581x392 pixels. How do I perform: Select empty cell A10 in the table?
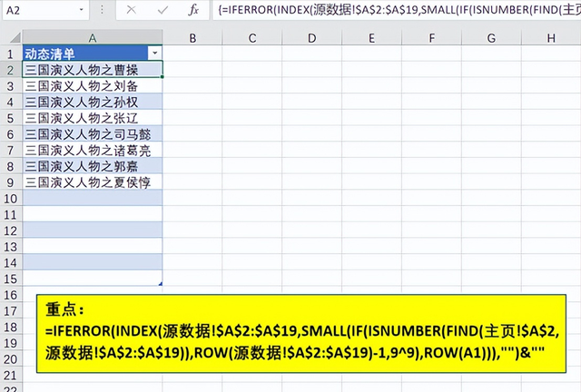click(x=93, y=198)
